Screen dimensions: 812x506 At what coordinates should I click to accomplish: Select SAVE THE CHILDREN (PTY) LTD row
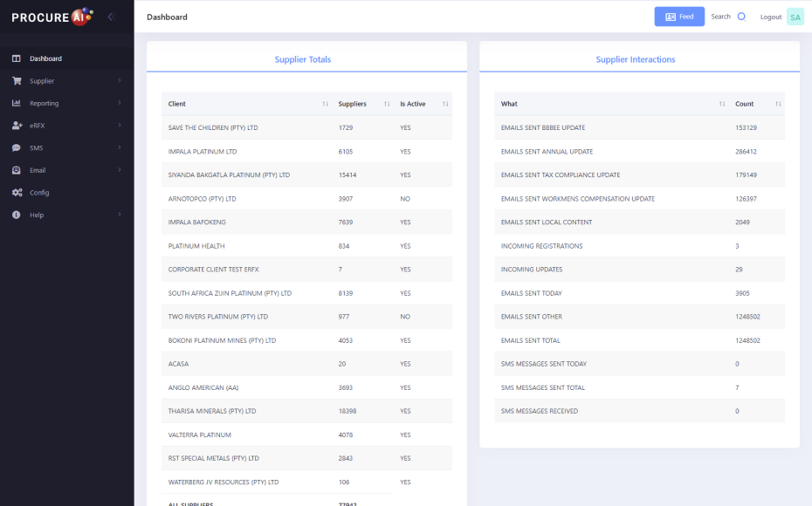click(x=306, y=127)
